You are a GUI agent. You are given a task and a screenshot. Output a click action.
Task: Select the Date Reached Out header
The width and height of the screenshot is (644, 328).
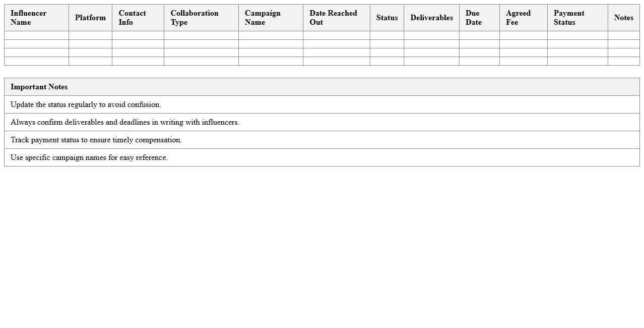coord(336,18)
